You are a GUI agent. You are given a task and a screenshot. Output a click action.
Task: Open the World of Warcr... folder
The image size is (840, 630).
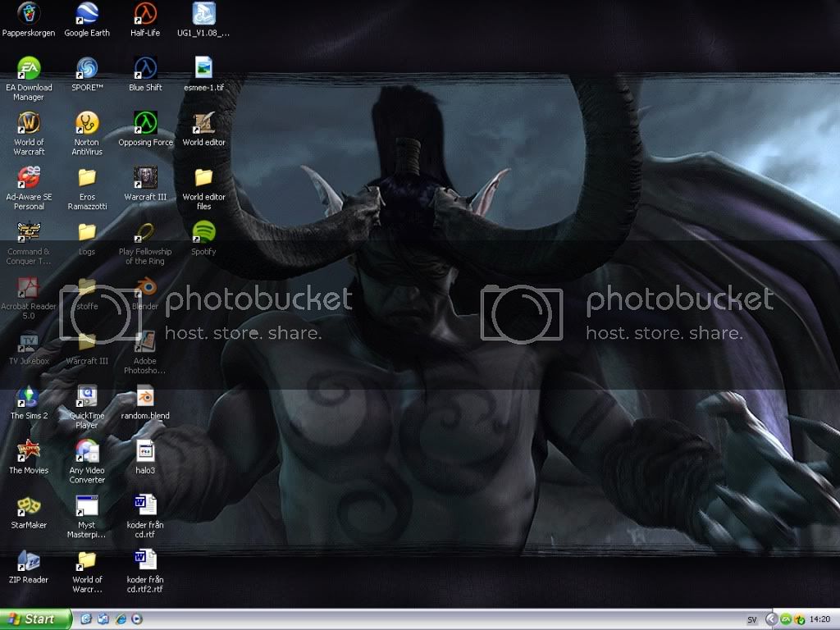(87, 571)
